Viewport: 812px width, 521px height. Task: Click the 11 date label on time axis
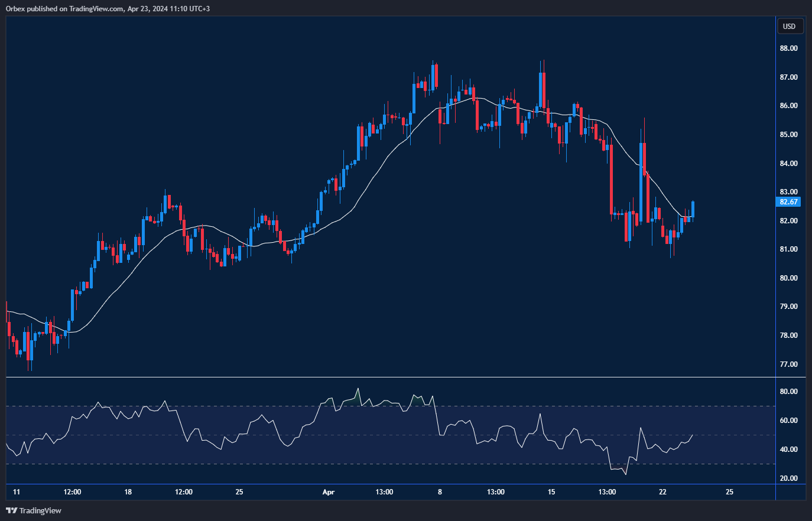(17, 492)
